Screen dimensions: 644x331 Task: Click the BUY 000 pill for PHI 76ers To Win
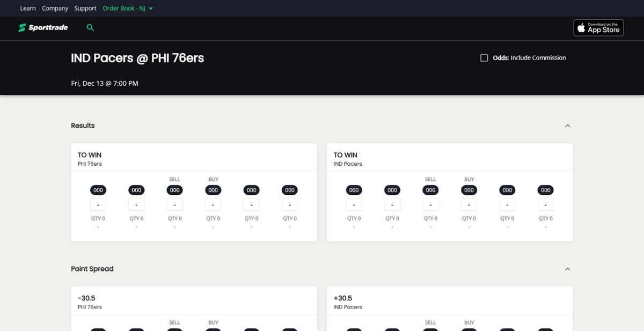213,190
